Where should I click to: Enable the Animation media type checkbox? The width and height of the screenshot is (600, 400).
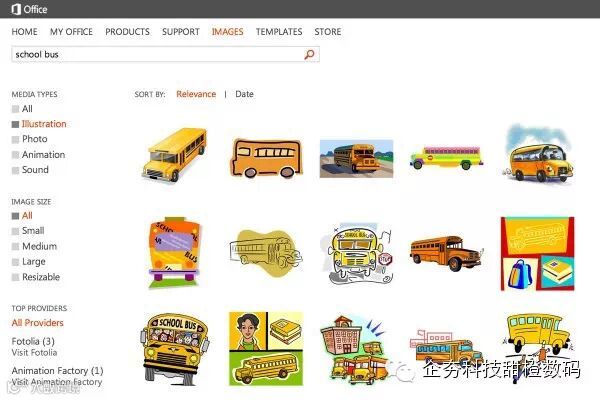pyautogui.click(x=15, y=155)
